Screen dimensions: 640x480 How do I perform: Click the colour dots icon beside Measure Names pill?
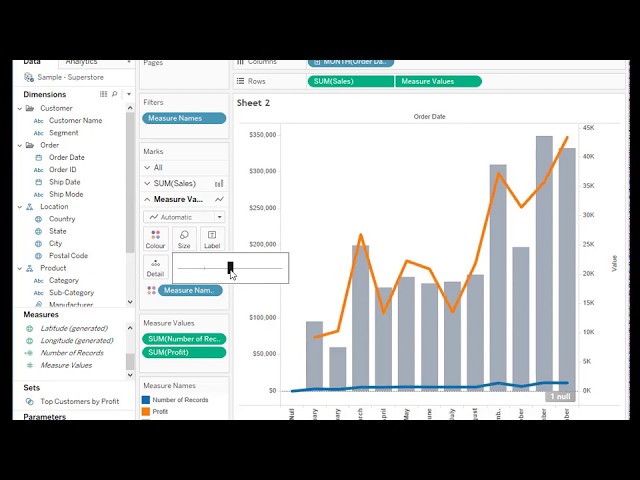pyautogui.click(x=151, y=291)
